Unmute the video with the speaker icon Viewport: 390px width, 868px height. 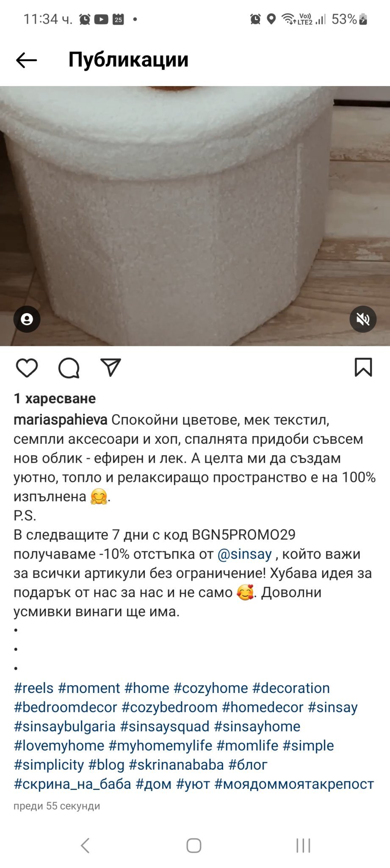tap(363, 319)
